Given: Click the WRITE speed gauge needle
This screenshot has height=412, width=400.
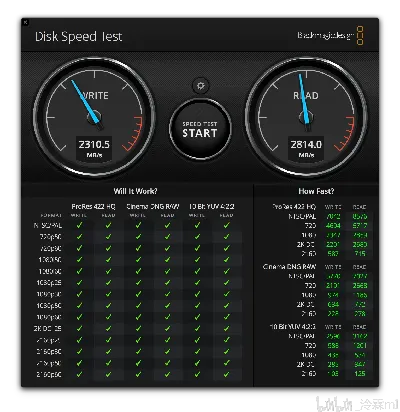Looking at the screenshot, I should [85, 104].
